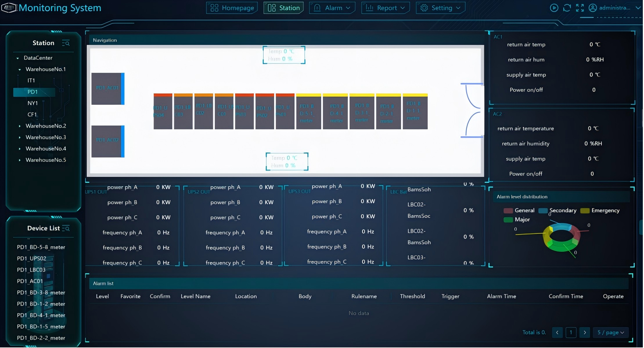The height and width of the screenshot is (348, 644).
Task: Click the PD1_BD-4-1_meter cabinet in map
Action: (x=335, y=112)
